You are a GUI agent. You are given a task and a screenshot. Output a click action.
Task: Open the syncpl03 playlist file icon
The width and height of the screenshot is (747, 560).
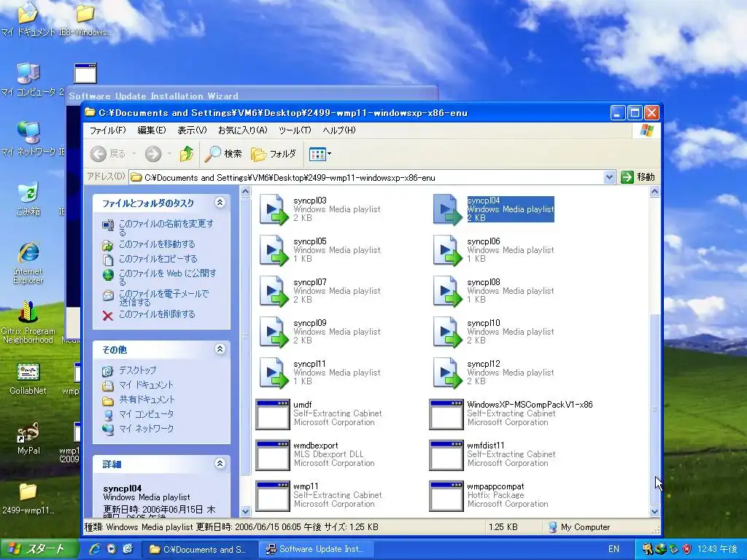point(274,209)
